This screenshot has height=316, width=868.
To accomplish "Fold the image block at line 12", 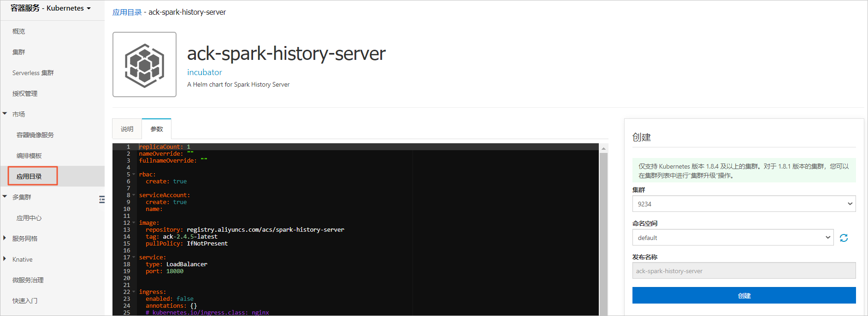I will pos(134,223).
